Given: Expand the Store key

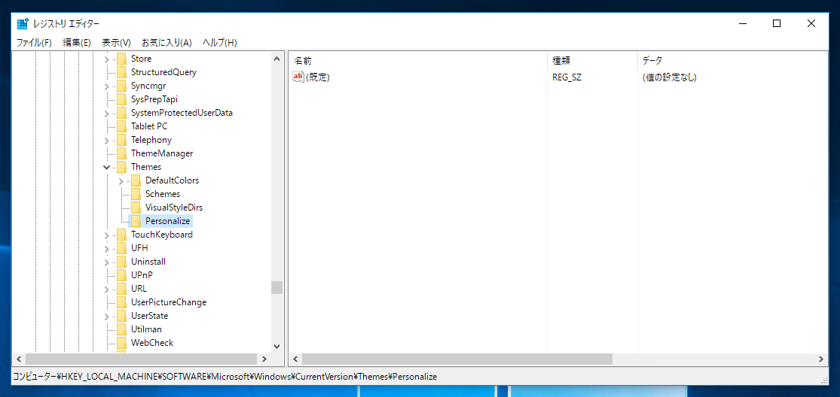Looking at the screenshot, I should click(107, 59).
